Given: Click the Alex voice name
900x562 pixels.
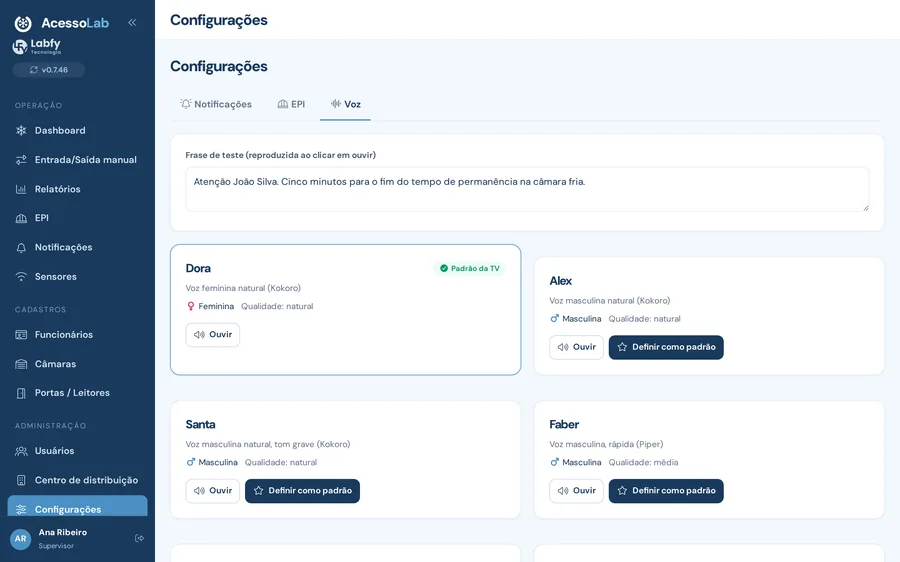Looking at the screenshot, I should coord(561,281).
